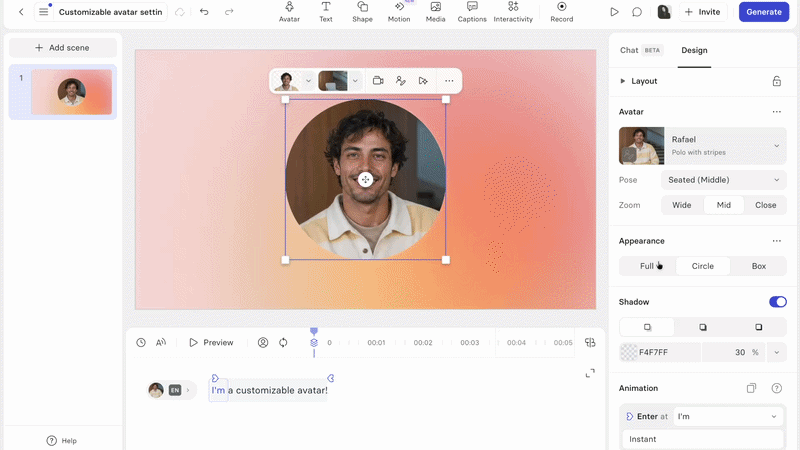Switch to the Chat tab

point(629,50)
